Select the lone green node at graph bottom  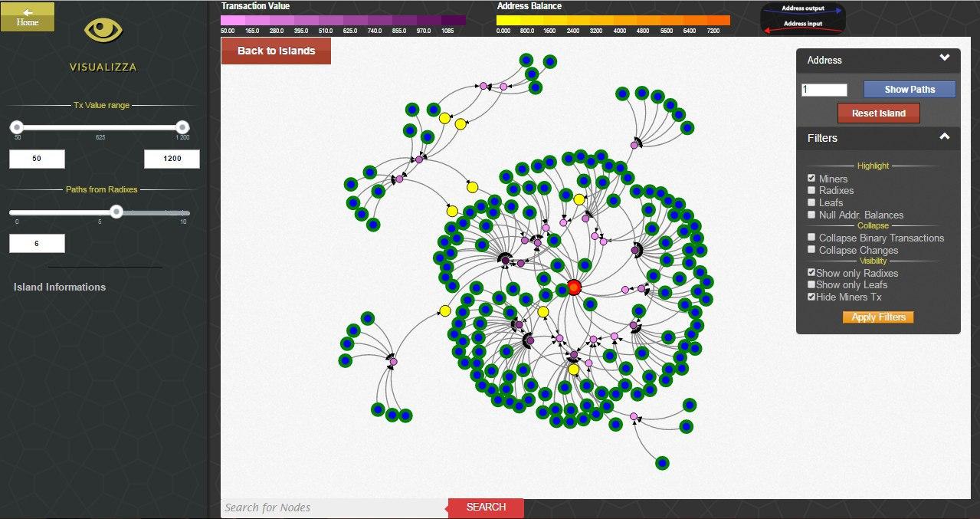[662, 463]
